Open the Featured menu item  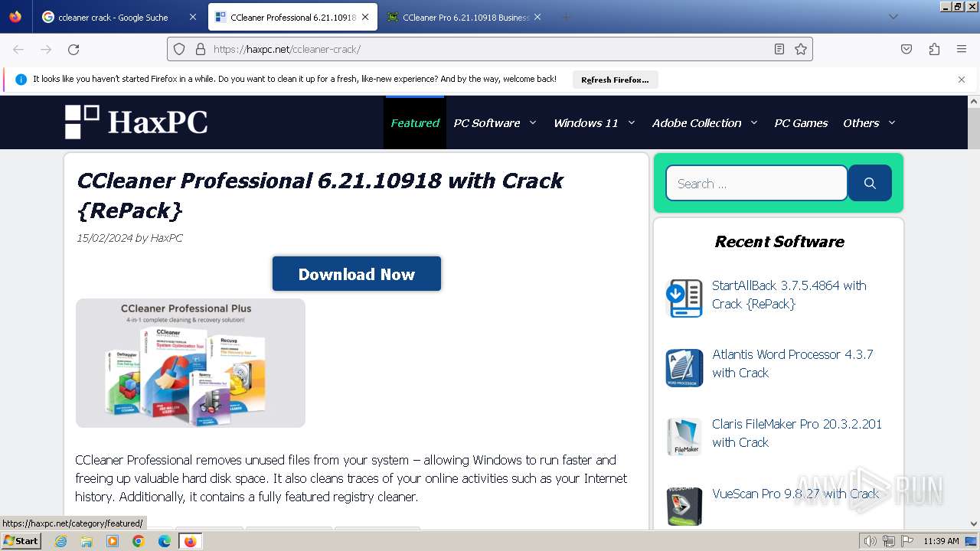415,122
